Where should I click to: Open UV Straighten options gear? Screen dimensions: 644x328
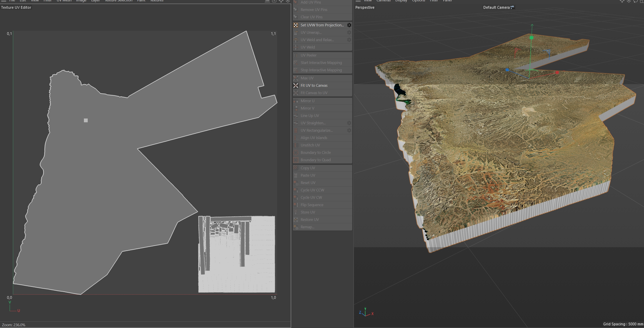(x=349, y=123)
